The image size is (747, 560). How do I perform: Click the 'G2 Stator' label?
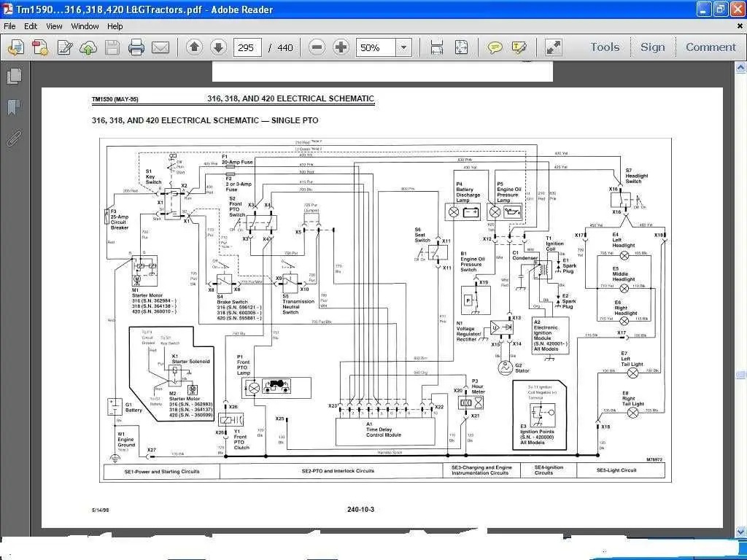(522, 367)
